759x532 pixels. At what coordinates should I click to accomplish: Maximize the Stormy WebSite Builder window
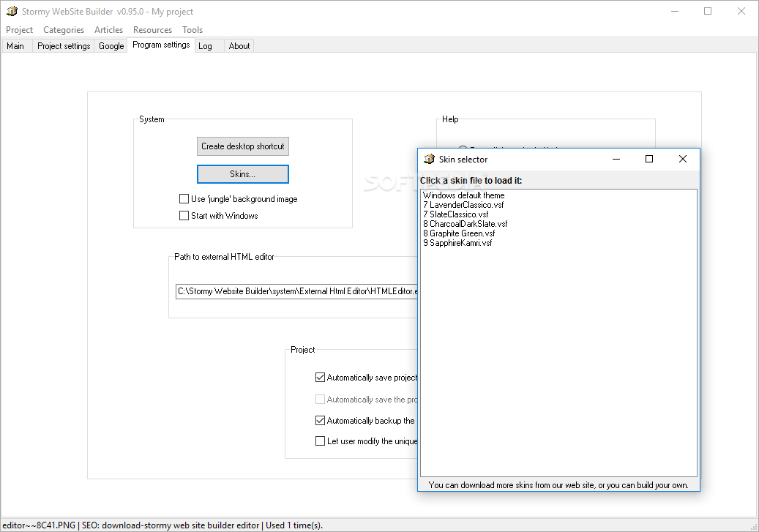click(708, 11)
